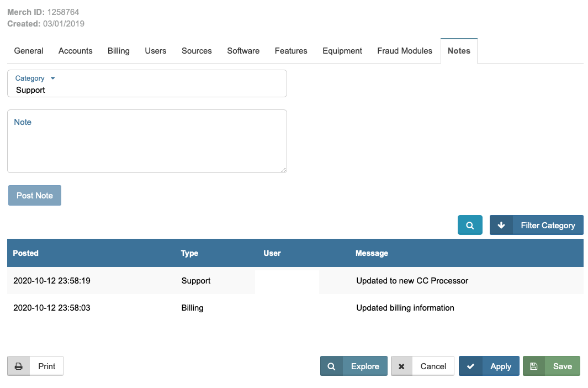Click the magnifier icon on Explore button
This screenshot has height=388, width=588.
(331, 366)
